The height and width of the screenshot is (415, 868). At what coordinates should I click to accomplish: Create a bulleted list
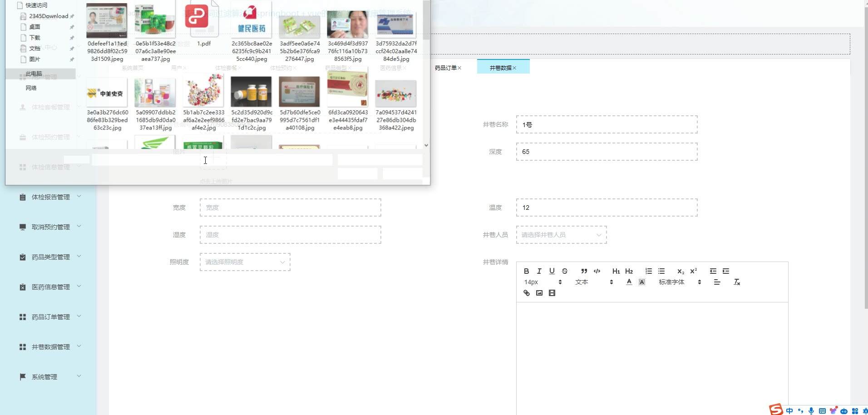click(661, 271)
